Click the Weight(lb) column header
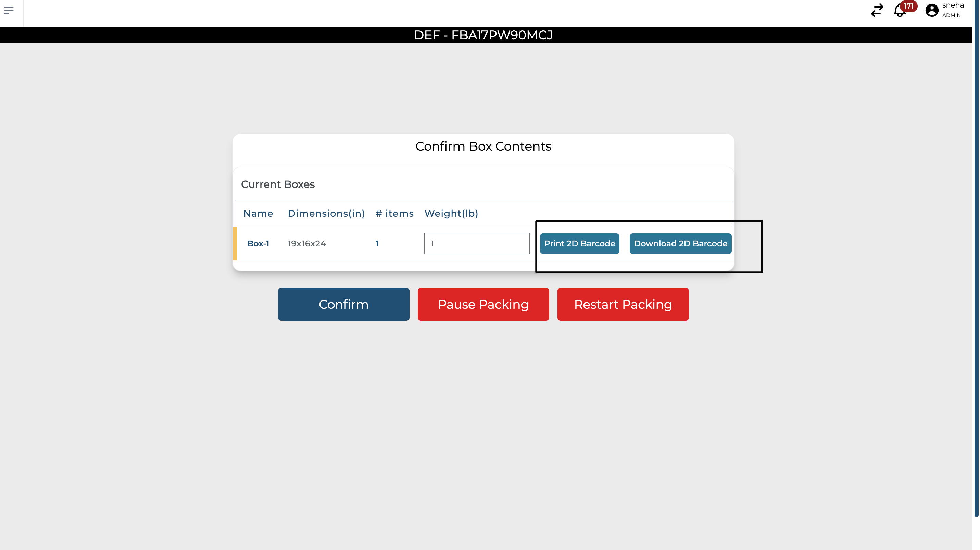The image size is (980, 550). pyautogui.click(x=451, y=213)
